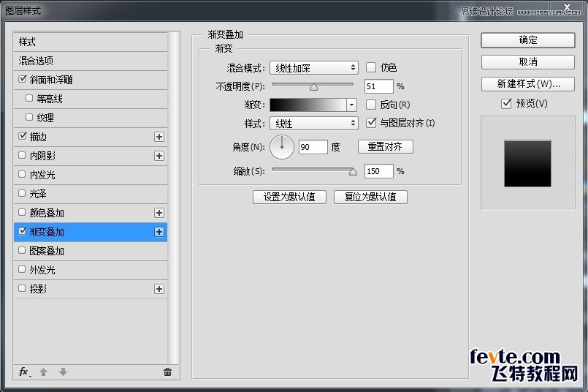
Task: Enable the 纹理 checkbox
Action: tap(29, 117)
